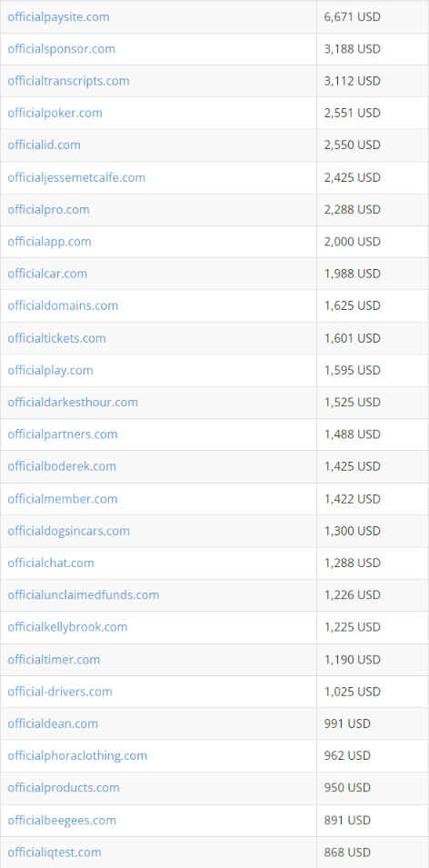The width and height of the screenshot is (429, 868).
Task: Open officialkellybrook.com domain link
Action: point(67,627)
